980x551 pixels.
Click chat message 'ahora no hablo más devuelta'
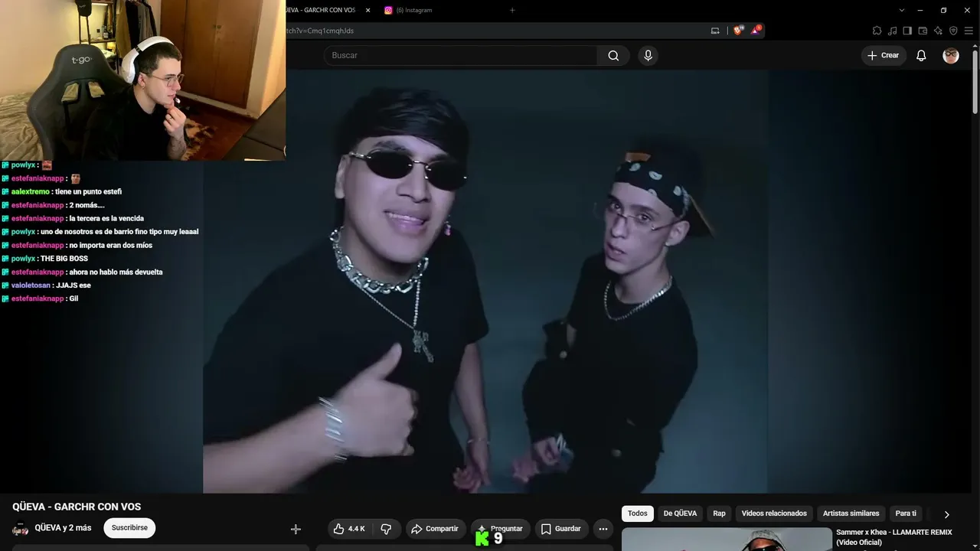coord(116,272)
